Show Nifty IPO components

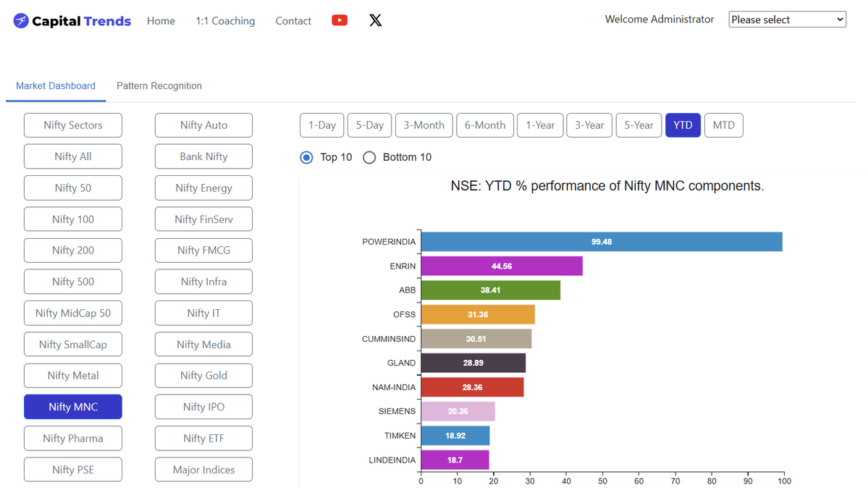(x=203, y=407)
